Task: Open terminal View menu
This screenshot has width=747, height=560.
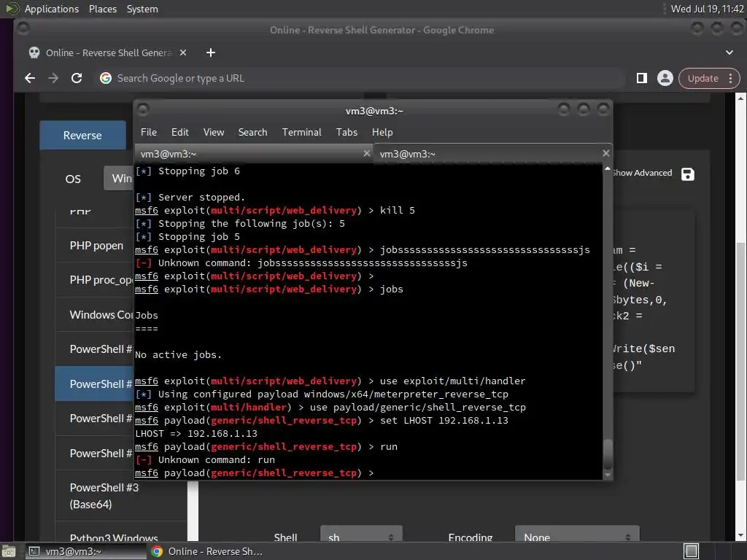Action: (x=214, y=132)
